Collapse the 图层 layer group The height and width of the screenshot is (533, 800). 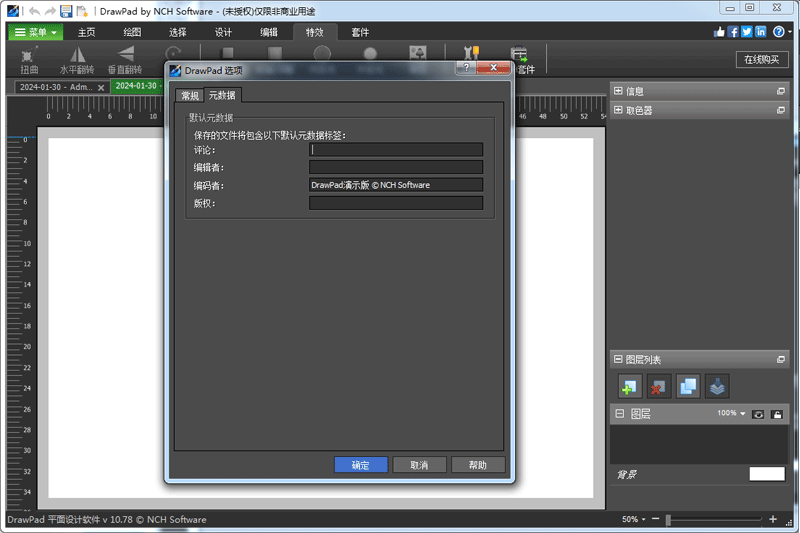click(619, 413)
